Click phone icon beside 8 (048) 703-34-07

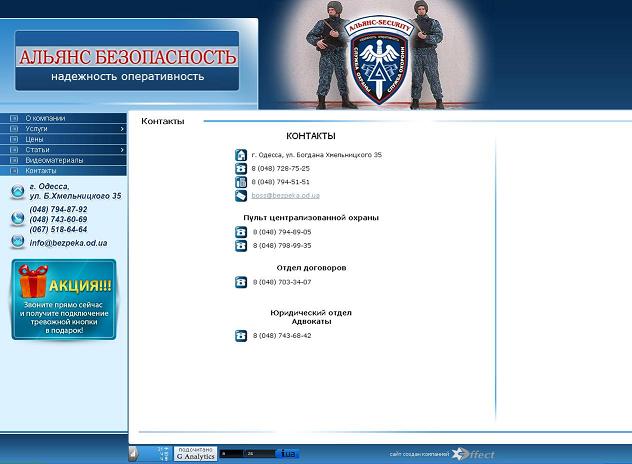(x=241, y=282)
